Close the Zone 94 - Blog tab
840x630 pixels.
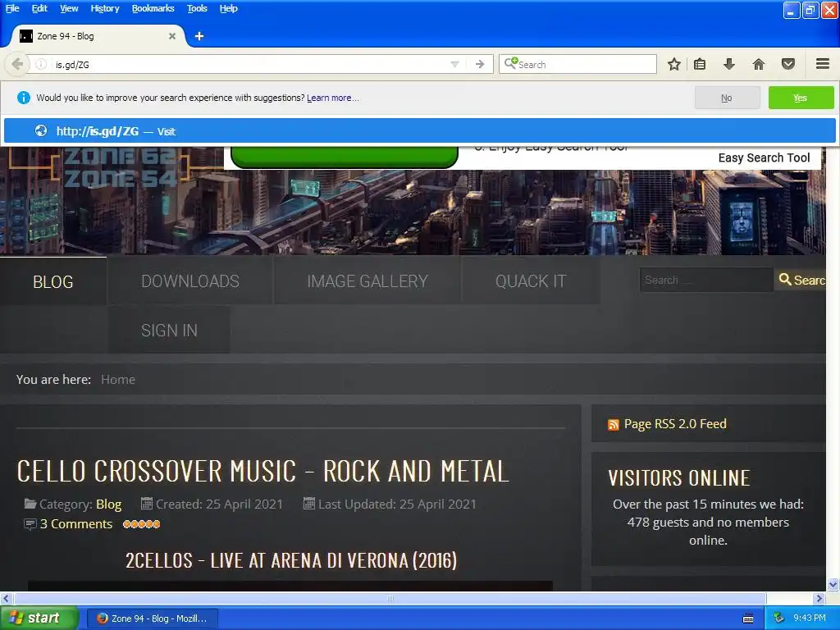pos(172,36)
